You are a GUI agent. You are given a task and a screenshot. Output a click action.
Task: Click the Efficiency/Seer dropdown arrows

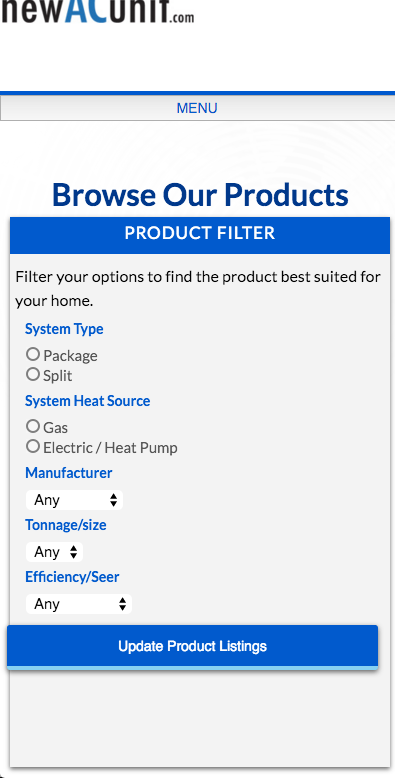click(x=123, y=604)
